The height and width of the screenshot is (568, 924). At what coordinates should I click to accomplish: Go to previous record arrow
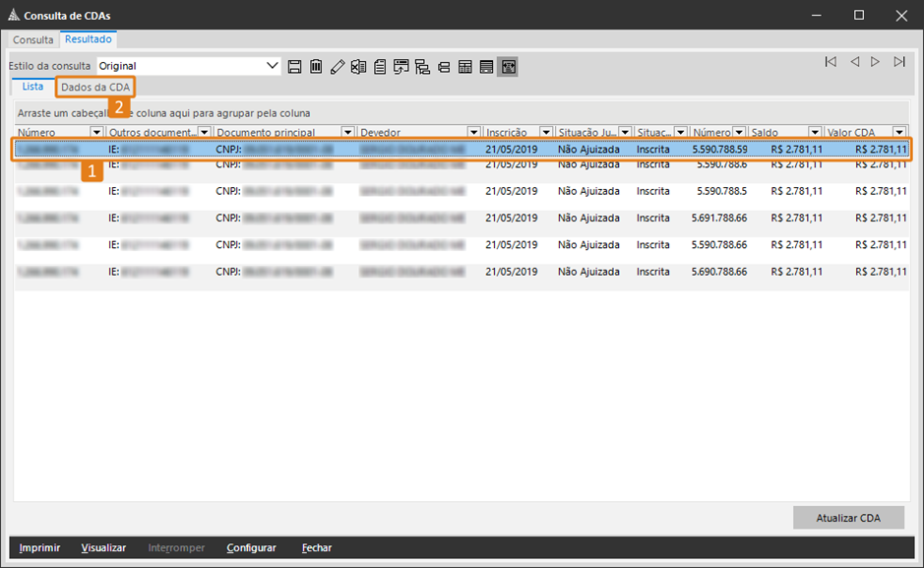[854, 62]
